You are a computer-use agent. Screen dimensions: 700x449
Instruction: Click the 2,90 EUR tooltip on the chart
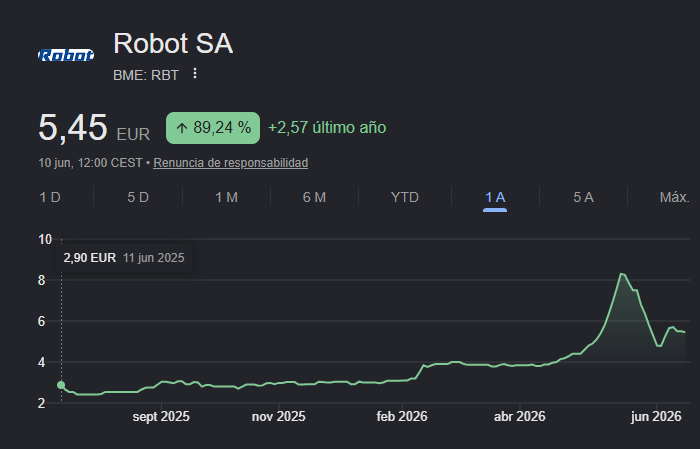coord(124,258)
